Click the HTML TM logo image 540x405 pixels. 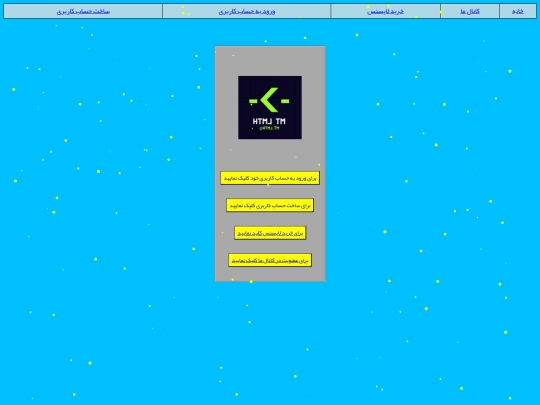pos(270,107)
